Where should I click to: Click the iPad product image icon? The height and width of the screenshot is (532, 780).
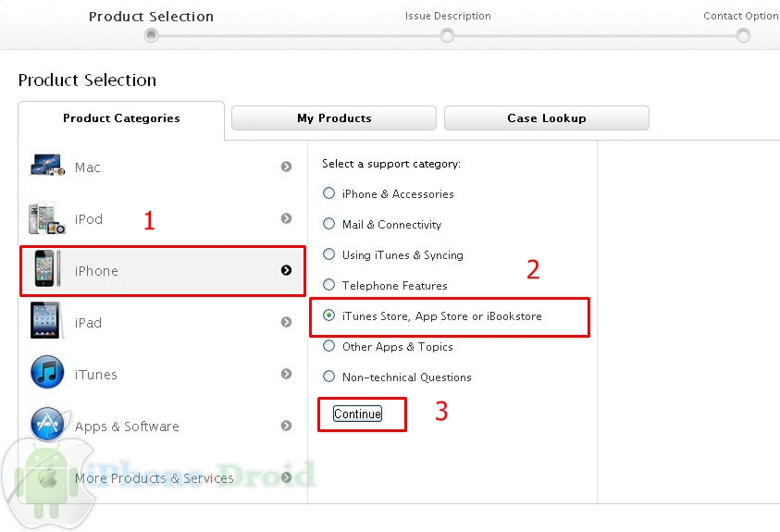click(47, 321)
